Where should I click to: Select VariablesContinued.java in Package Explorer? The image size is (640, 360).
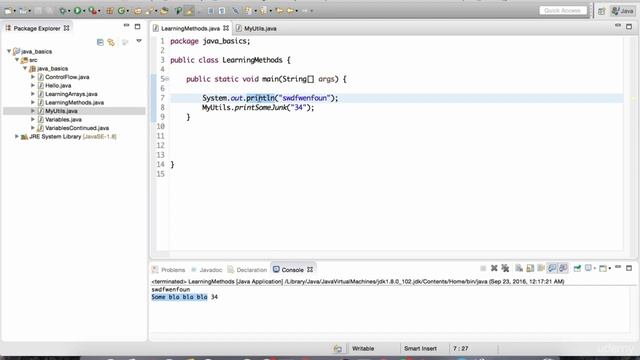tap(77, 128)
